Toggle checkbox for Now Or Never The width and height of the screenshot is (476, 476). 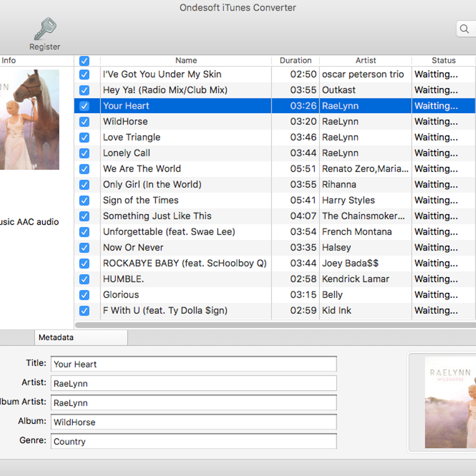(84, 248)
